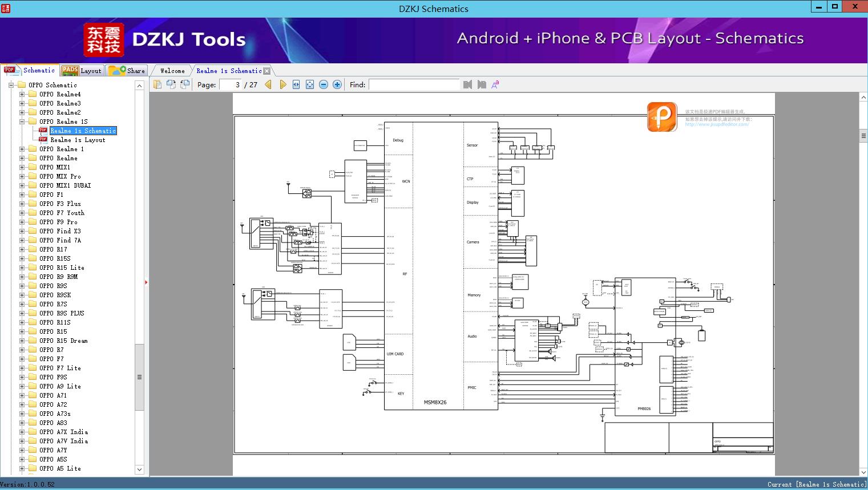868x490 pixels.
Task: Expand the OPPO Realme4 folder
Action: tap(22, 94)
